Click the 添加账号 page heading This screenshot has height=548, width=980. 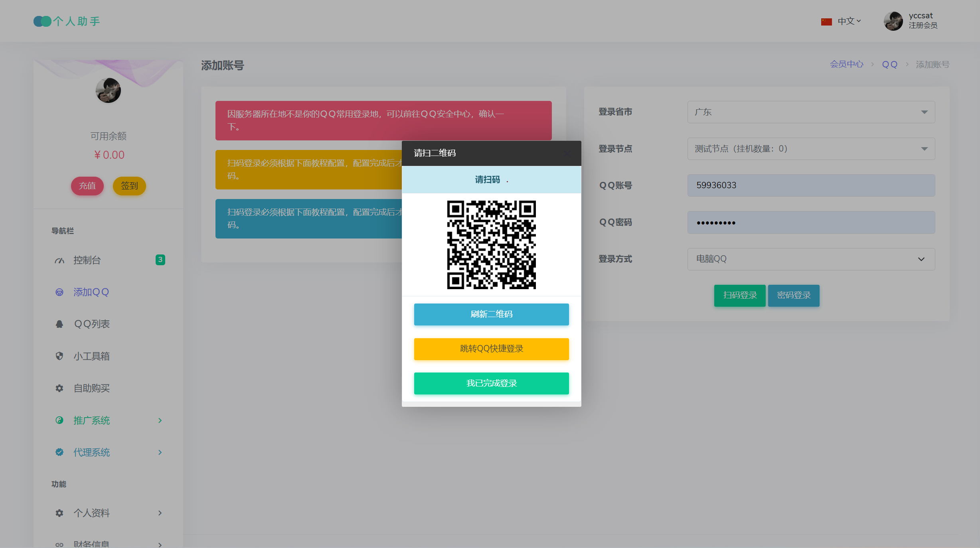tap(222, 65)
